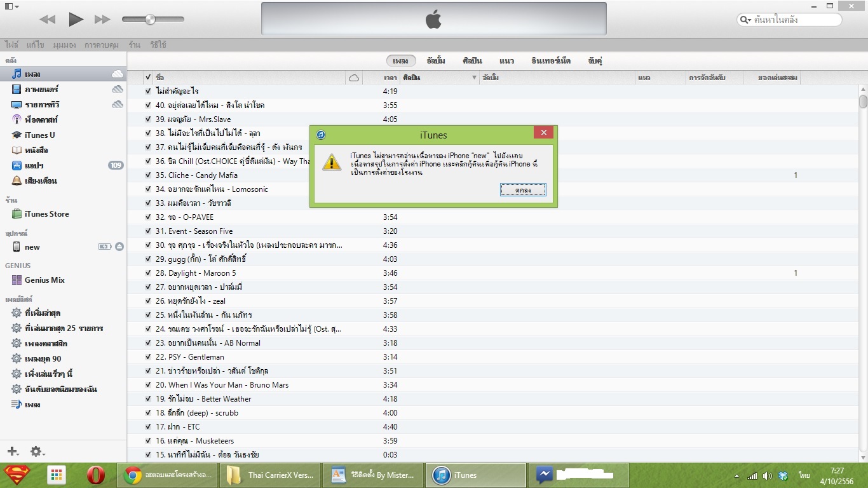
Task: Adjust the volume slider knob
Action: pos(150,20)
